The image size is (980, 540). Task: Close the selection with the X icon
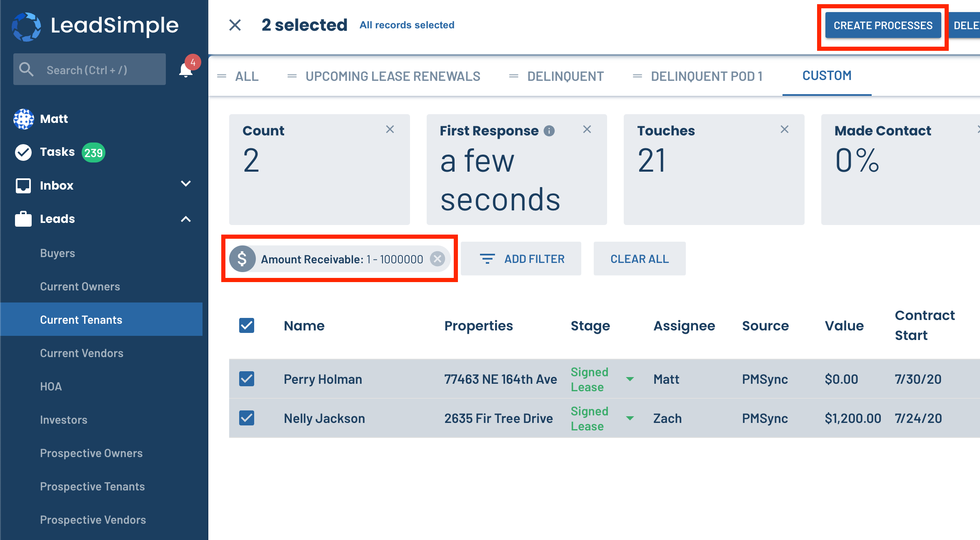point(235,25)
